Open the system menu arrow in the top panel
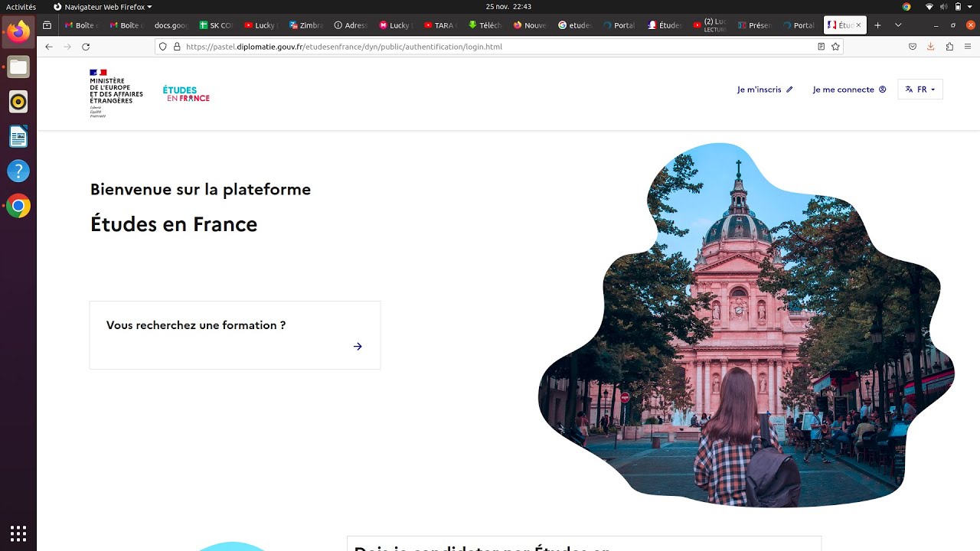Viewport: 980px width, 551px height. [971, 7]
